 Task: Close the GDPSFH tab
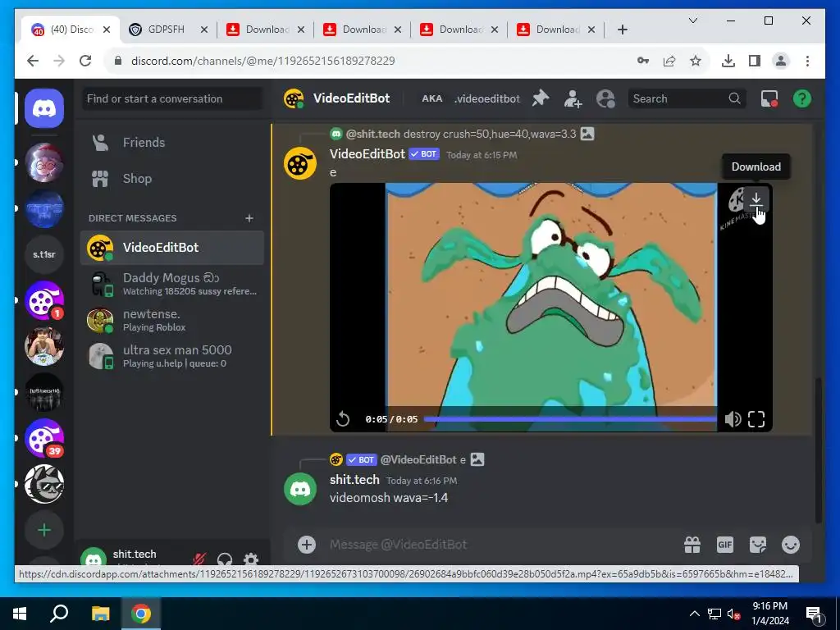(x=204, y=30)
